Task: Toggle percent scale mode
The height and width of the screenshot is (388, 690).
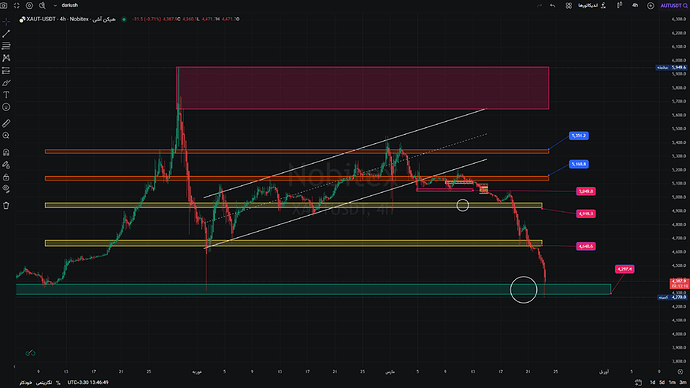Action: pos(58,383)
